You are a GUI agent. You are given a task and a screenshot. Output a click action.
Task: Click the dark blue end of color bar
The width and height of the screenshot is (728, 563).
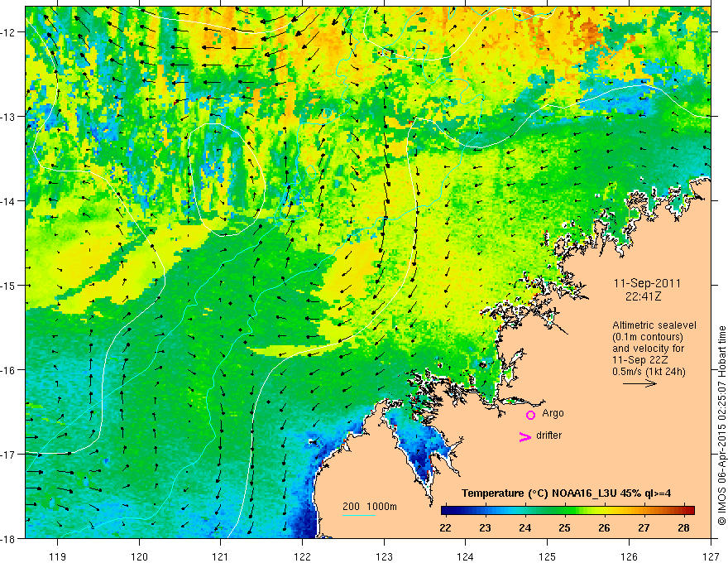coord(446,511)
